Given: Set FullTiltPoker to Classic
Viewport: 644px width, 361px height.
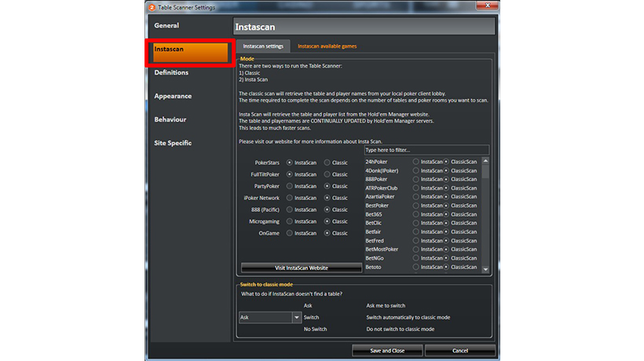Looking at the screenshot, I should click(327, 174).
